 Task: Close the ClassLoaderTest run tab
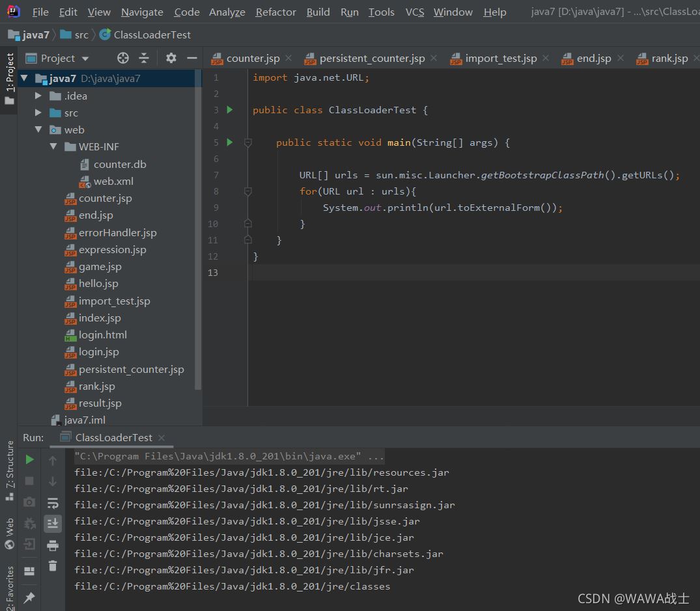[161, 438]
